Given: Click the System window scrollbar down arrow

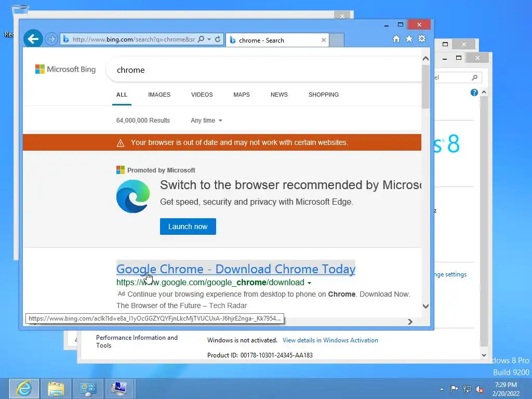Looking at the screenshot, I should pyautogui.click(x=484, y=355).
